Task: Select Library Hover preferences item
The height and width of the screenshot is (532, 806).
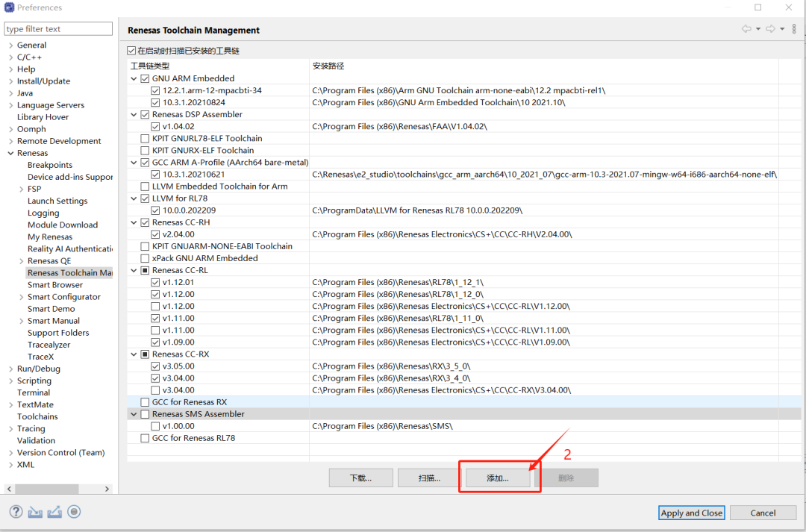Action: coord(43,117)
